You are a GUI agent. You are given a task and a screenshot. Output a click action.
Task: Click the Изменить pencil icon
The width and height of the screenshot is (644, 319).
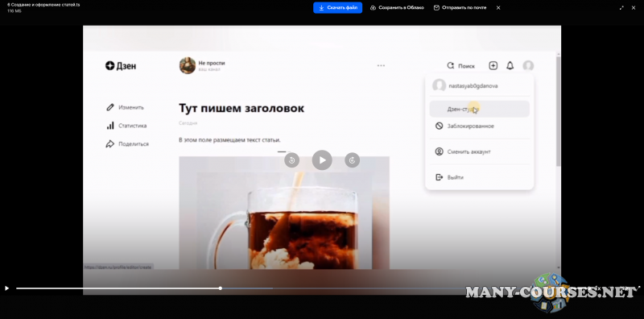(109, 107)
